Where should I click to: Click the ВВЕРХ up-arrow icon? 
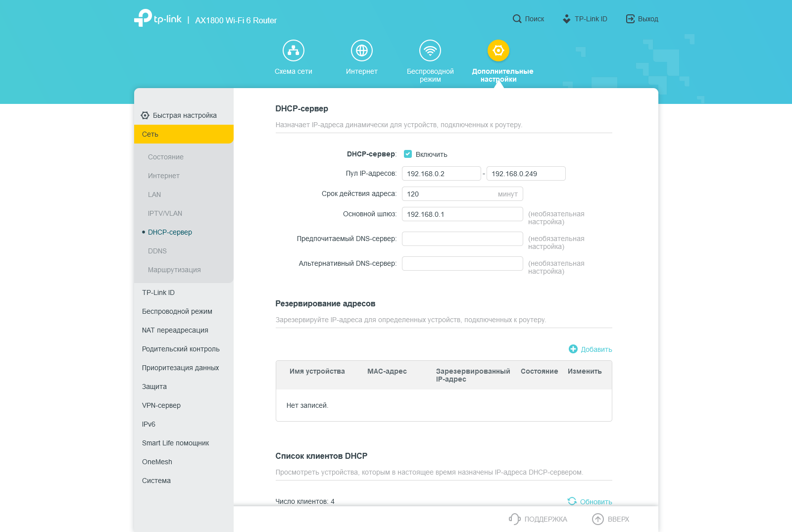(598, 519)
